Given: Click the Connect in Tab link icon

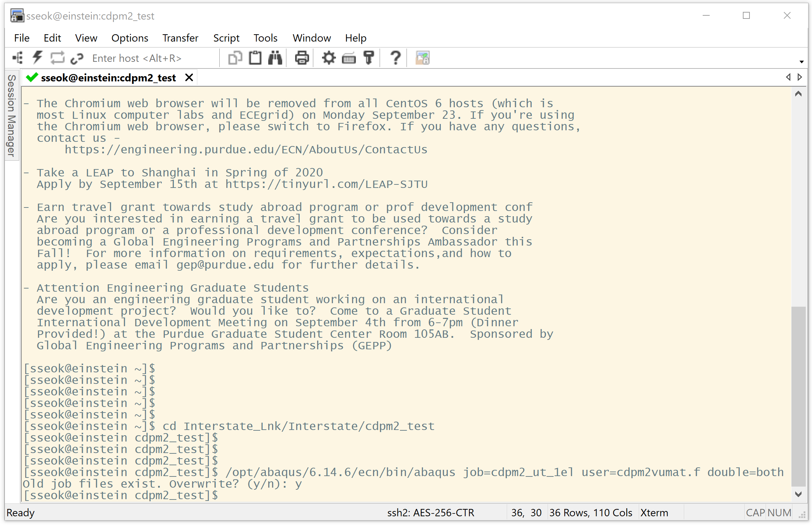Looking at the screenshot, I should 77,58.
